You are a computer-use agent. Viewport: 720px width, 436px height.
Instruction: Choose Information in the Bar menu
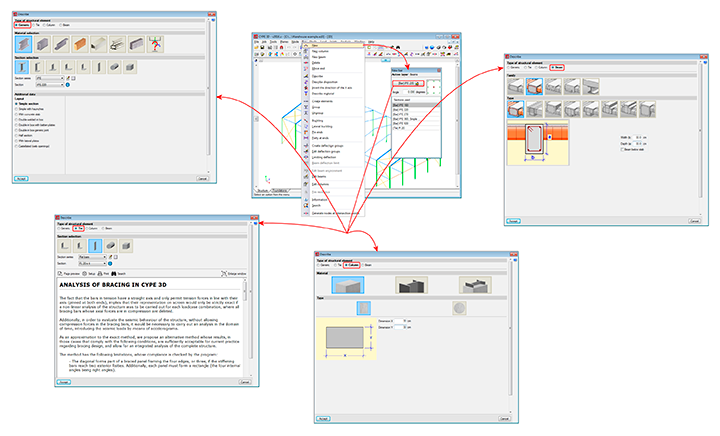pos(320,200)
